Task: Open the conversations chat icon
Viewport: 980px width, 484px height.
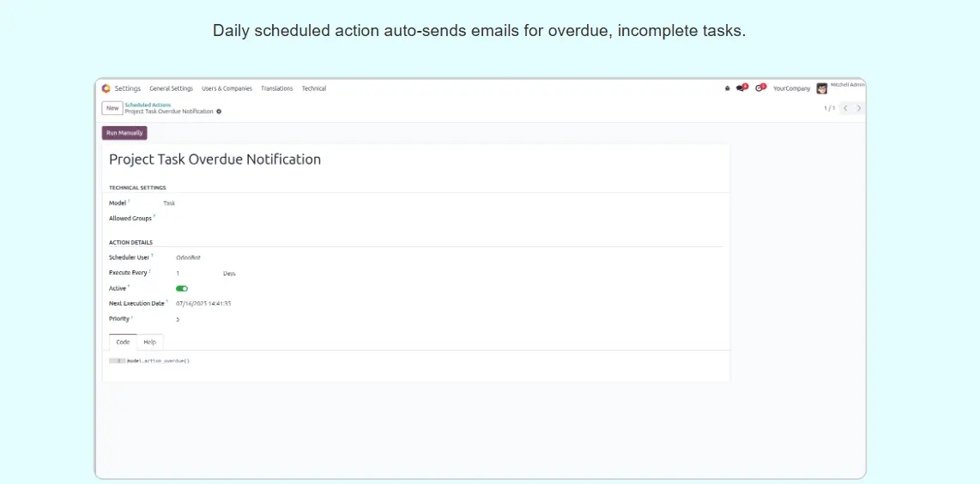Action: (x=741, y=88)
